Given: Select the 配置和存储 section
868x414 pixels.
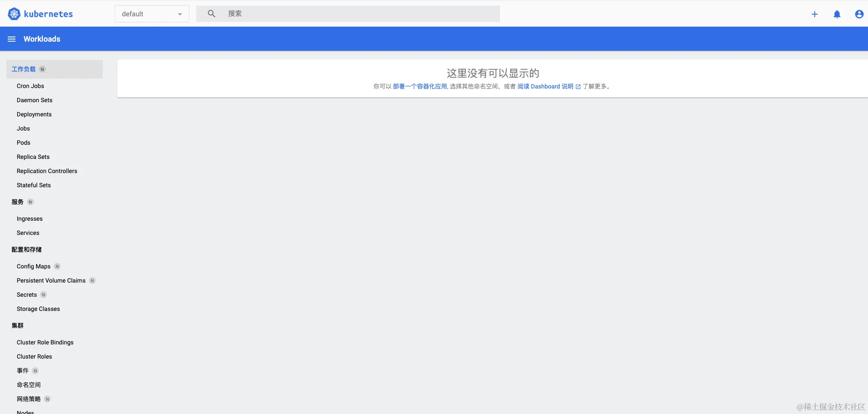Looking at the screenshot, I should 27,250.
